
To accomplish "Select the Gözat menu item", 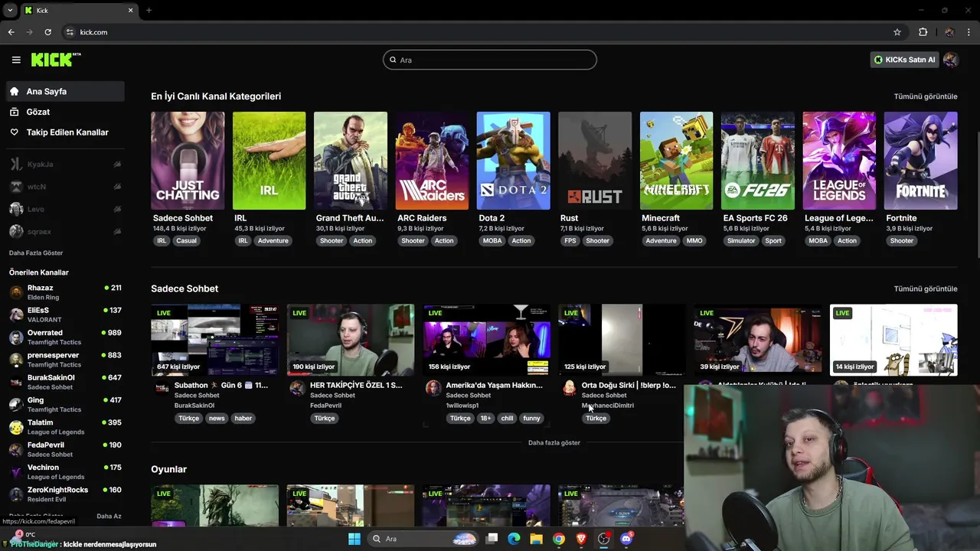I will point(65,112).
